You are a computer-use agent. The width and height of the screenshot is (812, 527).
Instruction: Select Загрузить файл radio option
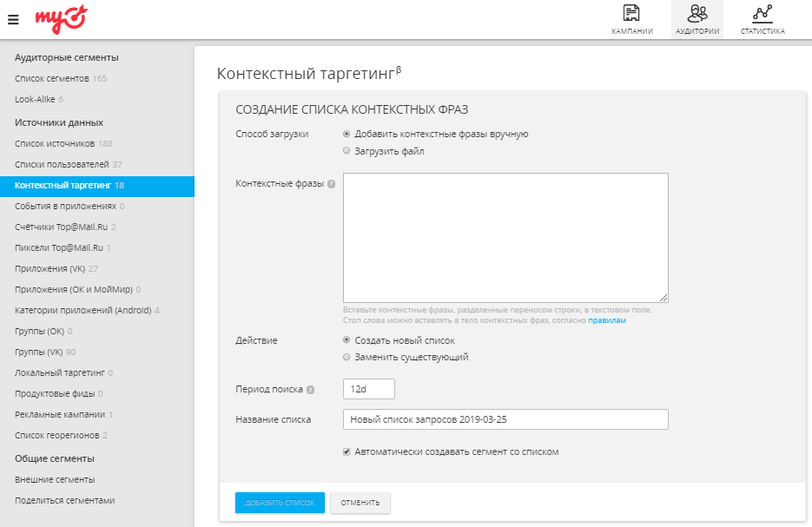347,151
